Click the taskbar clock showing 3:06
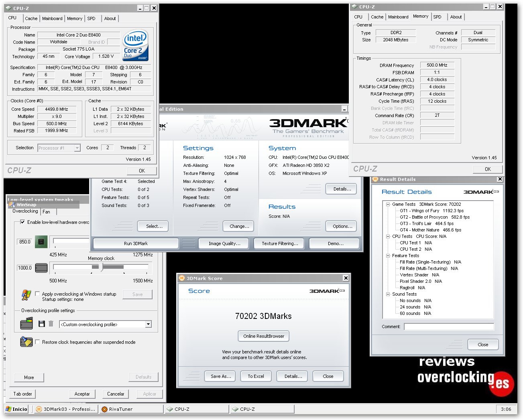 506,409
